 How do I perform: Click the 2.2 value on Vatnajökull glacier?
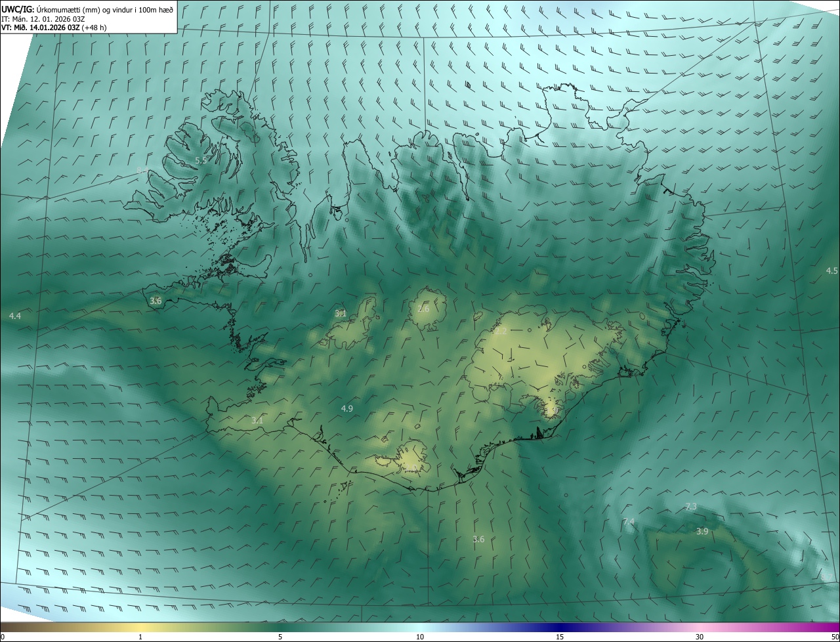click(501, 331)
